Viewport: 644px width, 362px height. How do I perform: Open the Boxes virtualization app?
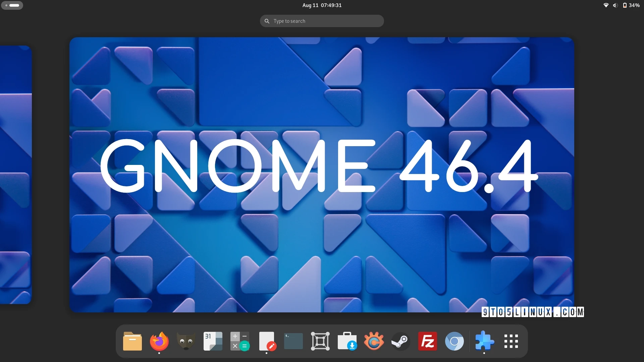320,341
